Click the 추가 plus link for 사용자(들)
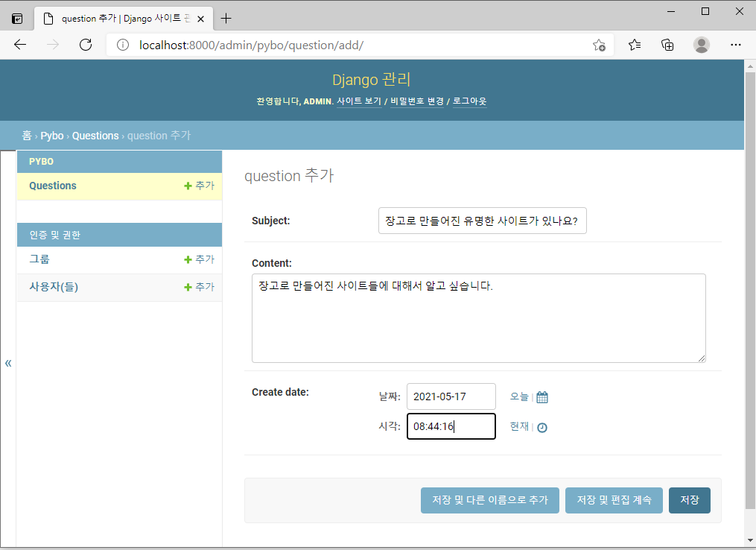The image size is (756, 550). pyautogui.click(x=199, y=287)
